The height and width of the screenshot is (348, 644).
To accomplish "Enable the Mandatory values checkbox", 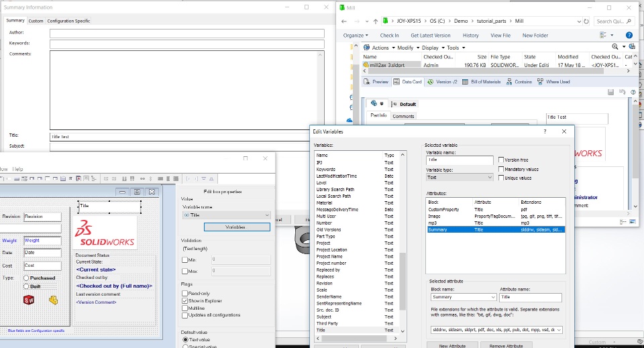I will coord(501,169).
